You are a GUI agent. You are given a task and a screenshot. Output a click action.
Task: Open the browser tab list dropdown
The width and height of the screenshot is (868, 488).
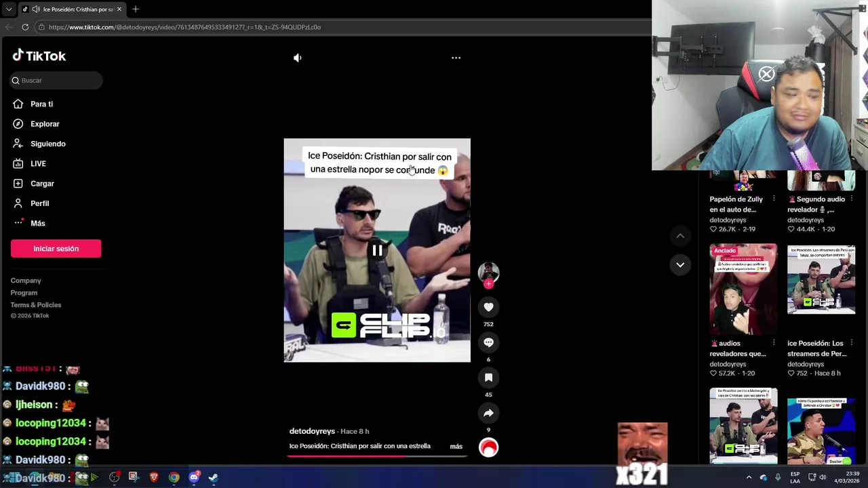click(8, 9)
